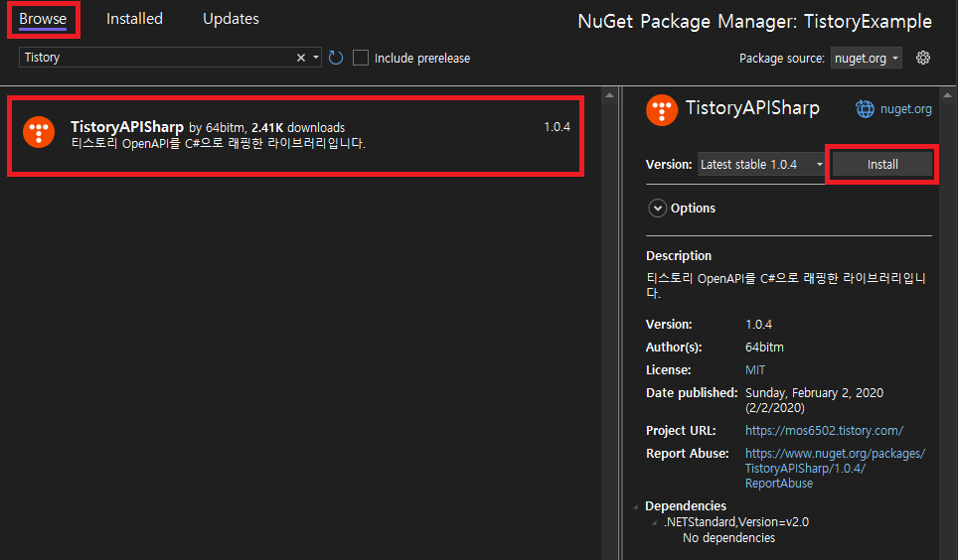958x560 pixels.
Task: Open the search history dropdown arrow
Action: point(316,58)
